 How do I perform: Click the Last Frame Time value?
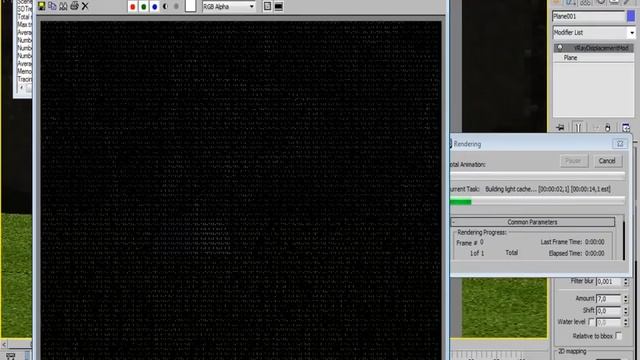pos(594,242)
